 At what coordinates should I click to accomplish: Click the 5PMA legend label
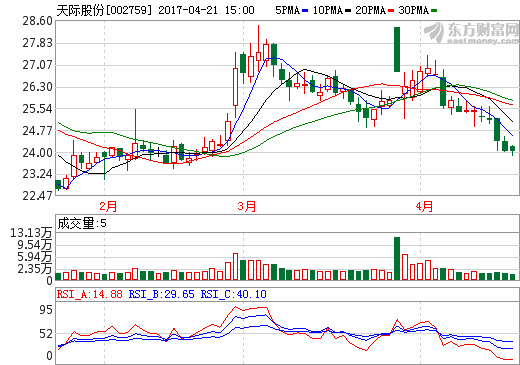tap(287, 10)
